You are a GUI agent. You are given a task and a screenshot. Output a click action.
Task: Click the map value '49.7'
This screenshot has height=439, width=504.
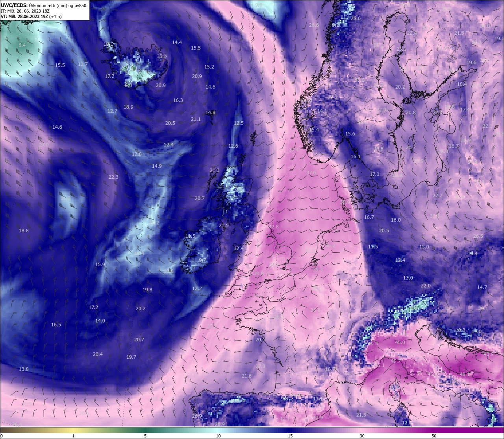(x=396, y=361)
